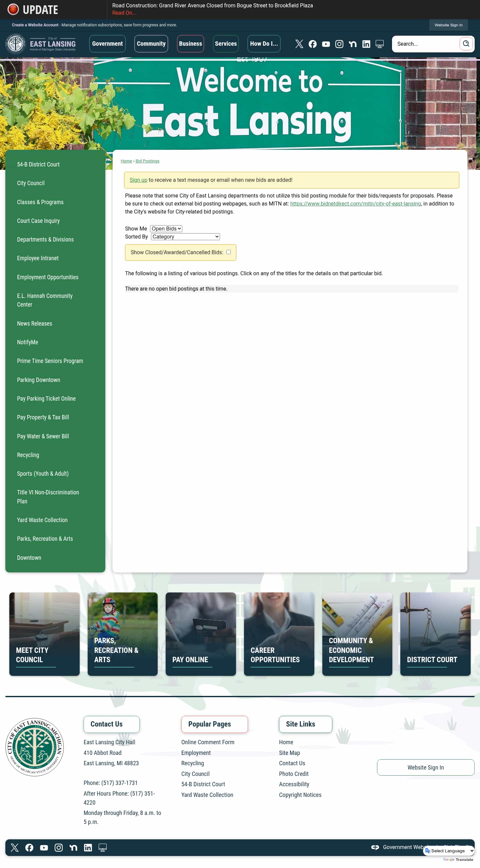
Task: Open the Community menu
Action: coord(151,44)
